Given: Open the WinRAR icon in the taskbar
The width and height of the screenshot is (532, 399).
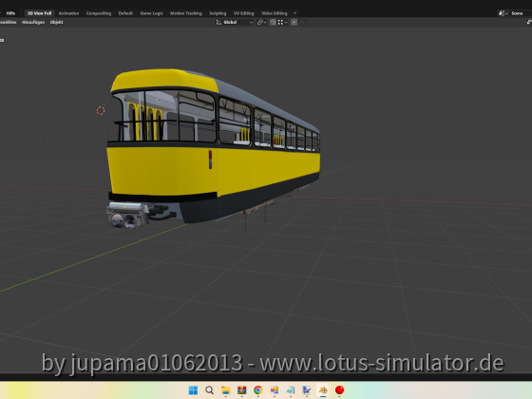Looking at the screenshot, I should point(241,390).
